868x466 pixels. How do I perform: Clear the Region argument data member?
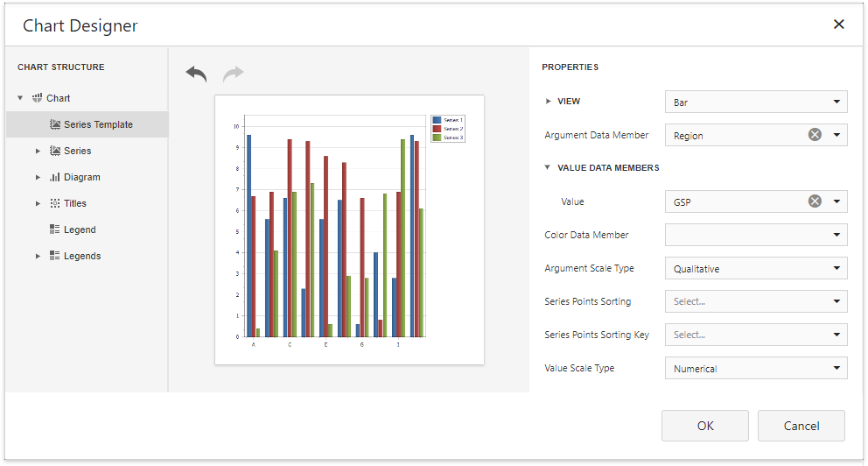click(815, 135)
